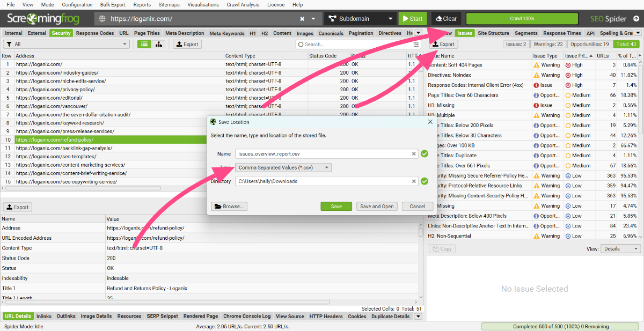Clear the Name field in Save Location
The height and width of the screenshot is (331, 644).
[414, 153]
